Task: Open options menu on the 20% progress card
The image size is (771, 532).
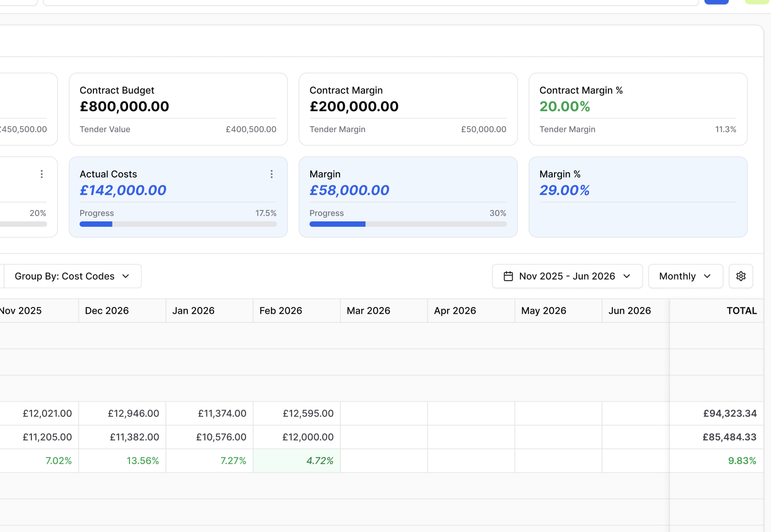Action: coord(41,174)
